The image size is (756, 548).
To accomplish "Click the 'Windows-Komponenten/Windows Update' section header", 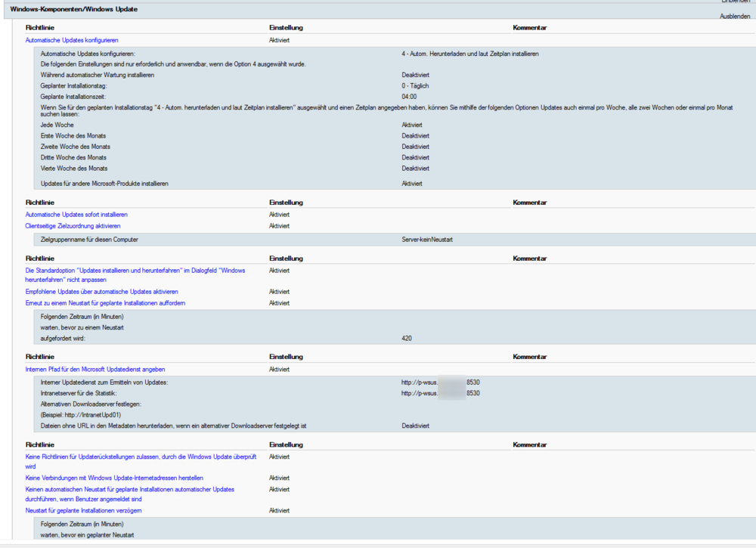I will click(63, 9).
